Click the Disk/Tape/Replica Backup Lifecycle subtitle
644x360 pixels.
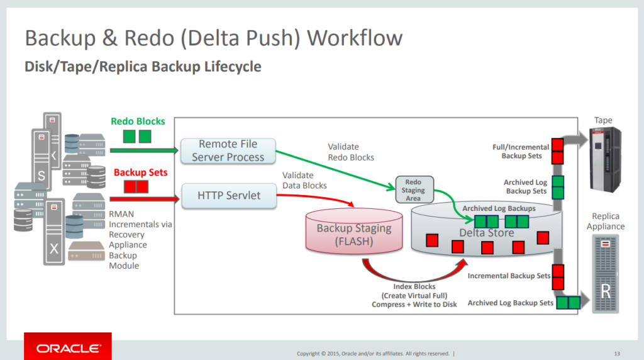pos(142,66)
